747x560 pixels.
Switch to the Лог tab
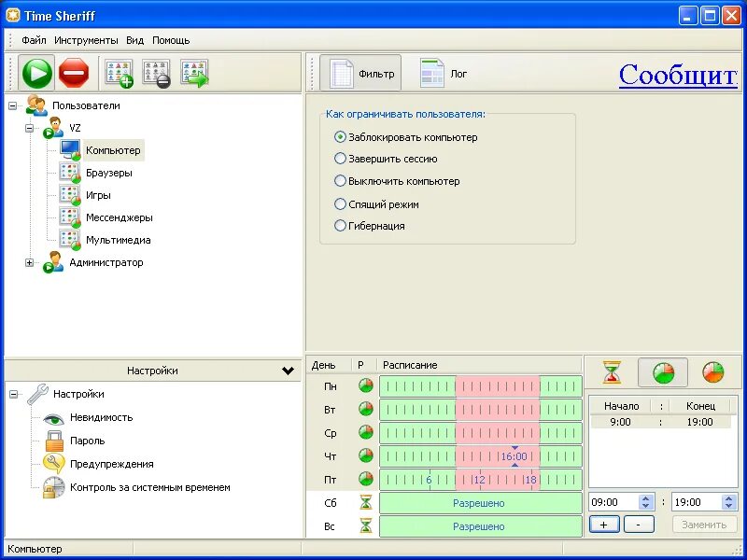coord(444,74)
